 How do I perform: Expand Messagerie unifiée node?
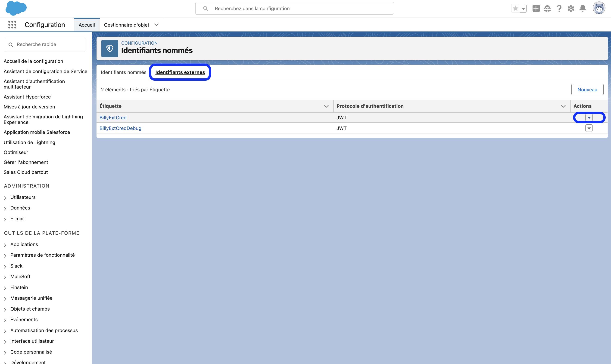[5, 299]
